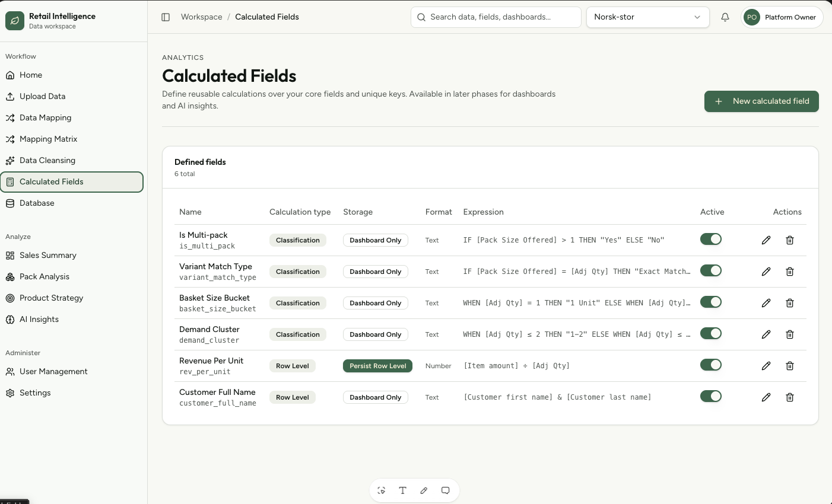The height and width of the screenshot is (504, 832).
Task: Go to Home in the sidebar
Action: pyautogui.click(x=72, y=75)
